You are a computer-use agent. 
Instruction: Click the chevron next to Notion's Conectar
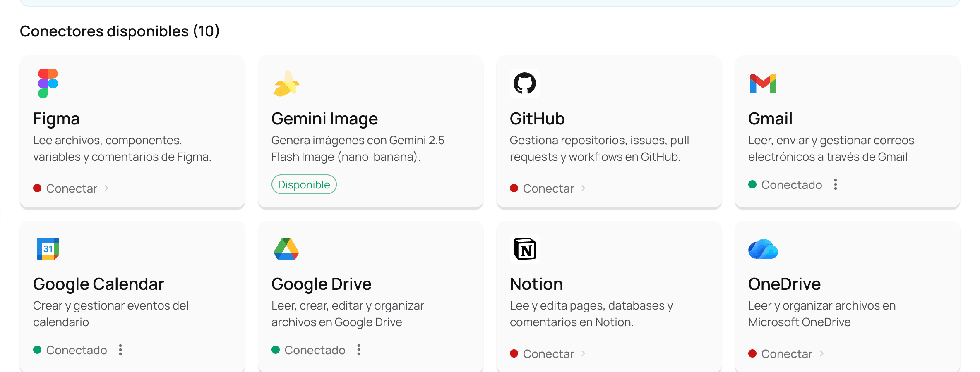584,354
